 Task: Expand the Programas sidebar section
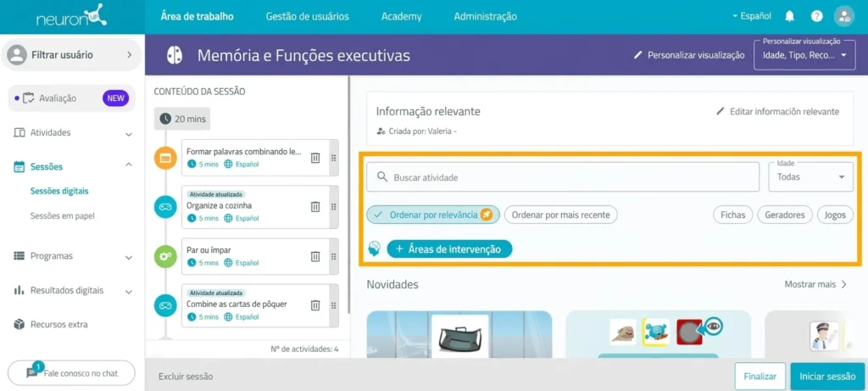[129, 258]
